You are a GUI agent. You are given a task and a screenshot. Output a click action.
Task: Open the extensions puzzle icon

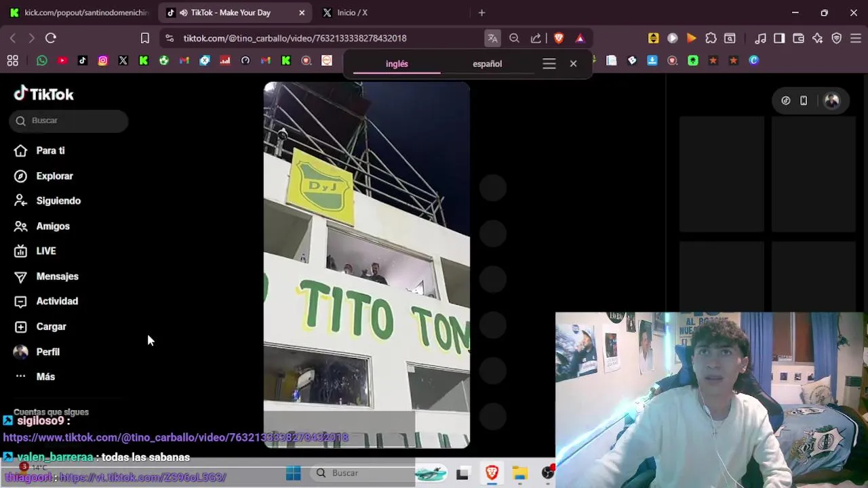(x=711, y=38)
